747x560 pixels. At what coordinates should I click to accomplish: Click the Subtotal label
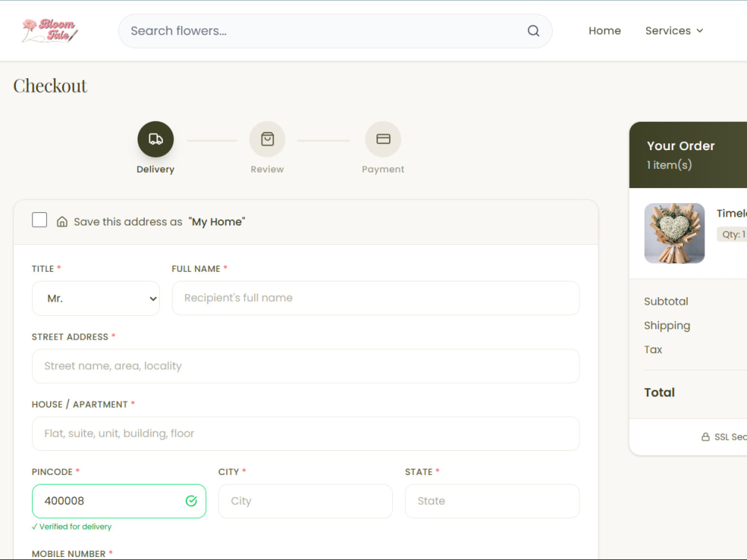coord(666,302)
